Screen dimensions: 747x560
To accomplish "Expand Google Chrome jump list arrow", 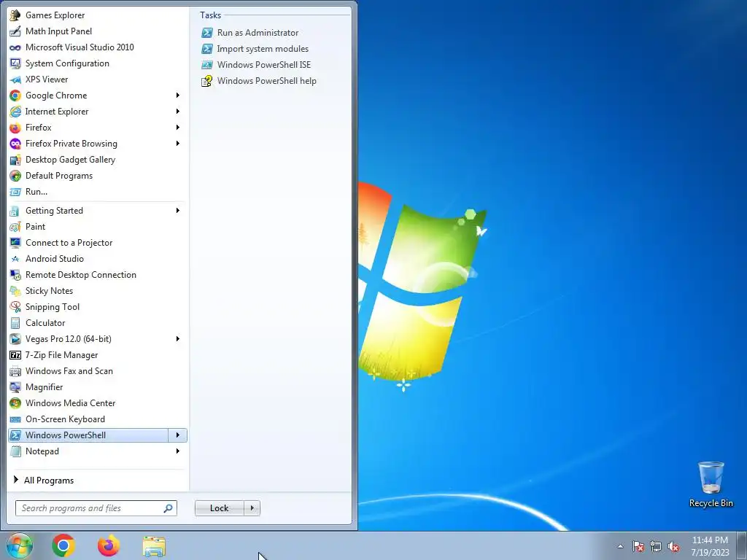I will pyautogui.click(x=178, y=96).
